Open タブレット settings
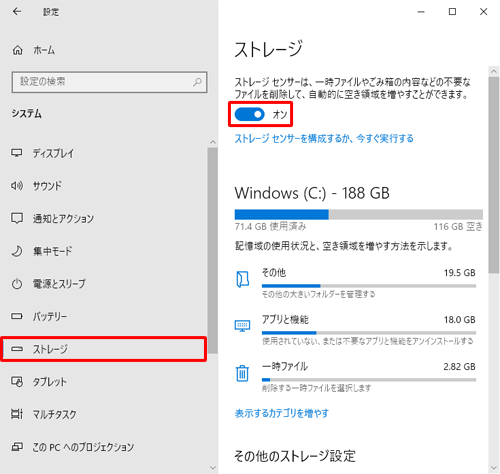500x474 pixels. pyautogui.click(x=103, y=381)
